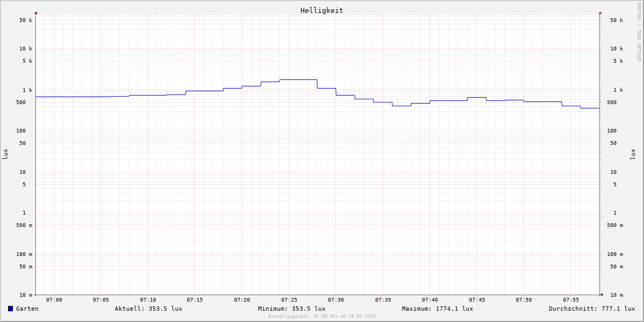Screen dimensions: 644x322
Task: Click the right axis 10 m label
Action: coord(617,295)
